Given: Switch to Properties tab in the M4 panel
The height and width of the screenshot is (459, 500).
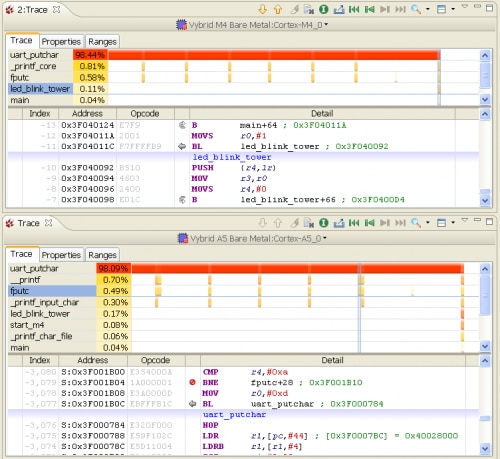Looking at the screenshot, I should pos(61,42).
